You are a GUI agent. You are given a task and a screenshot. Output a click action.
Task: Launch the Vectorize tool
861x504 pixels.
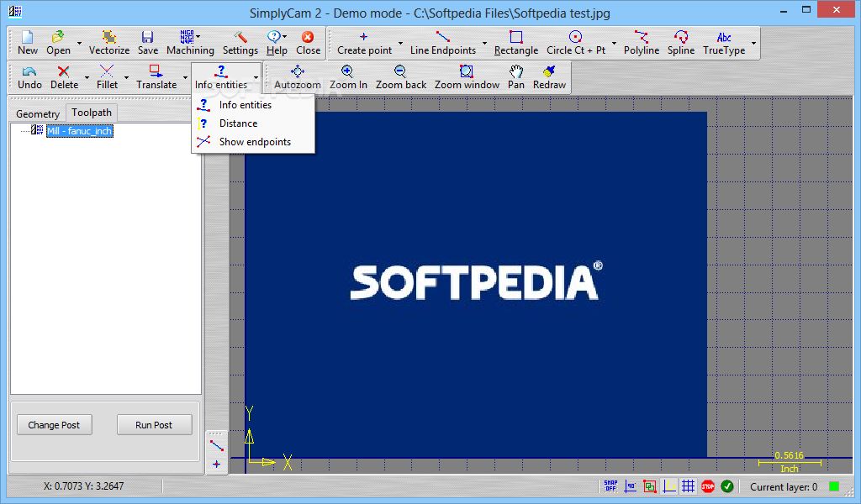(108, 43)
